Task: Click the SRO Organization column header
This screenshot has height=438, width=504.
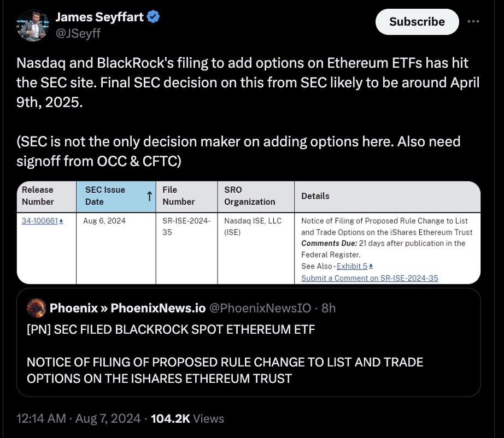Action: [x=249, y=196]
